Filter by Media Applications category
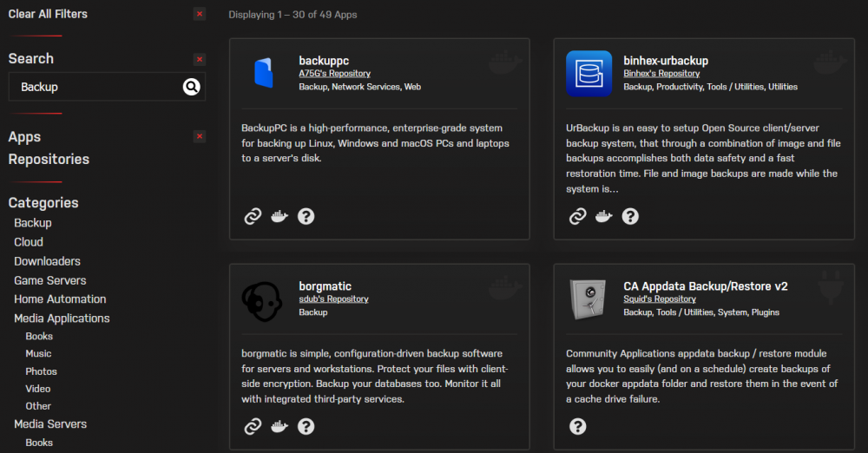 (62, 318)
